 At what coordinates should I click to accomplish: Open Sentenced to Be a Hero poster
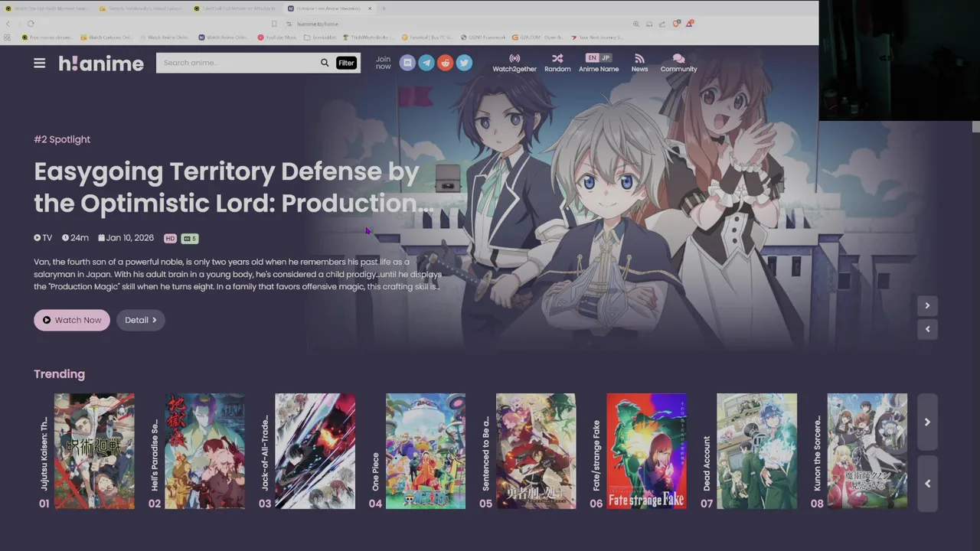pos(536,451)
